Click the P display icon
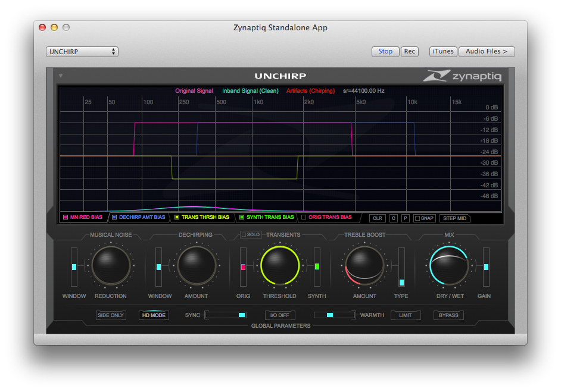Image resolution: width=561 pixels, height=392 pixels. pos(404,218)
